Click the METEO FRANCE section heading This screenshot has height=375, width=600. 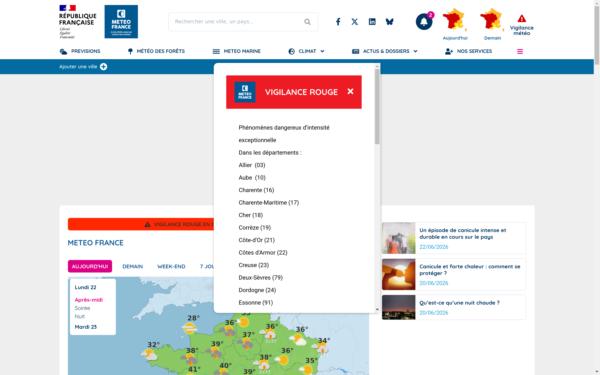coord(96,243)
